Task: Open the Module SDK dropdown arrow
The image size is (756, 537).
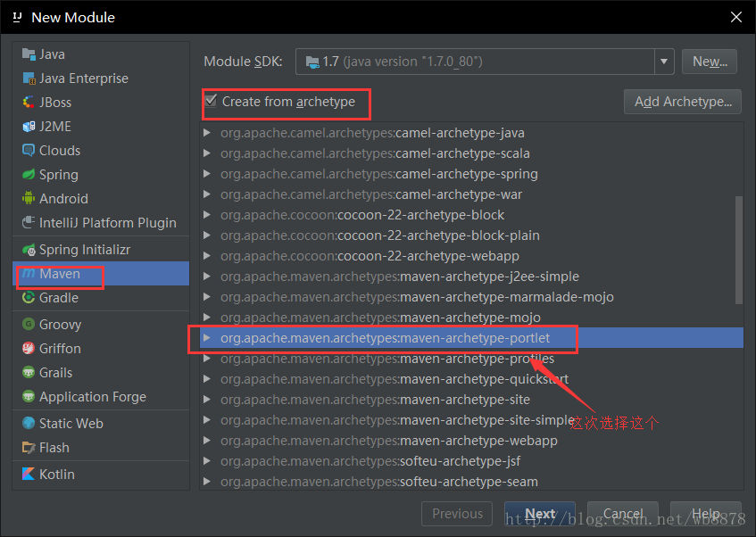Action: [664, 62]
